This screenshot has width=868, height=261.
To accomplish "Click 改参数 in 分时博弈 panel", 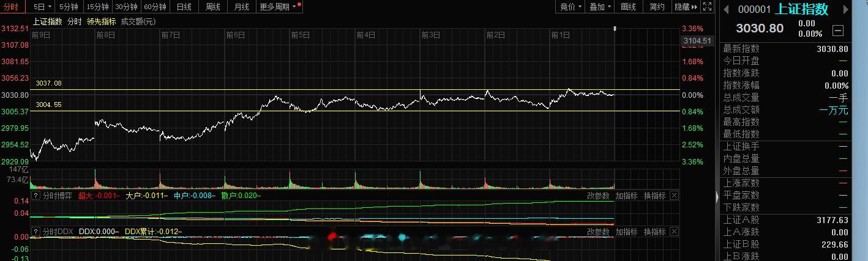I will tap(598, 196).
